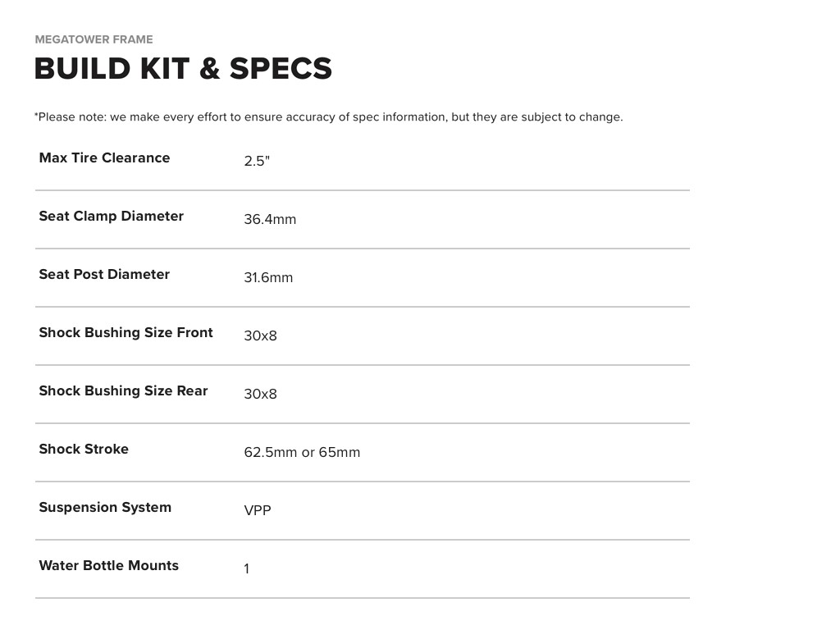Click the spec accuracy note text
The height and width of the screenshot is (630, 840).
tap(328, 117)
